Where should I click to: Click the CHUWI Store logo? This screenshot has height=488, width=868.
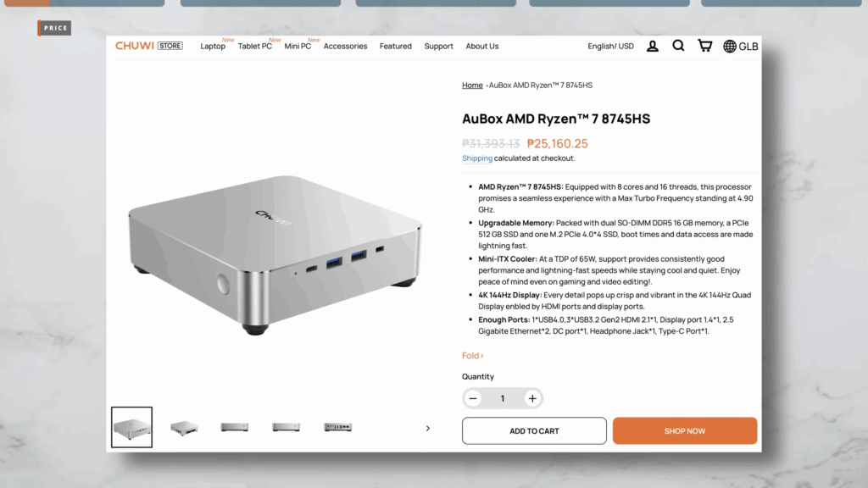tap(149, 46)
